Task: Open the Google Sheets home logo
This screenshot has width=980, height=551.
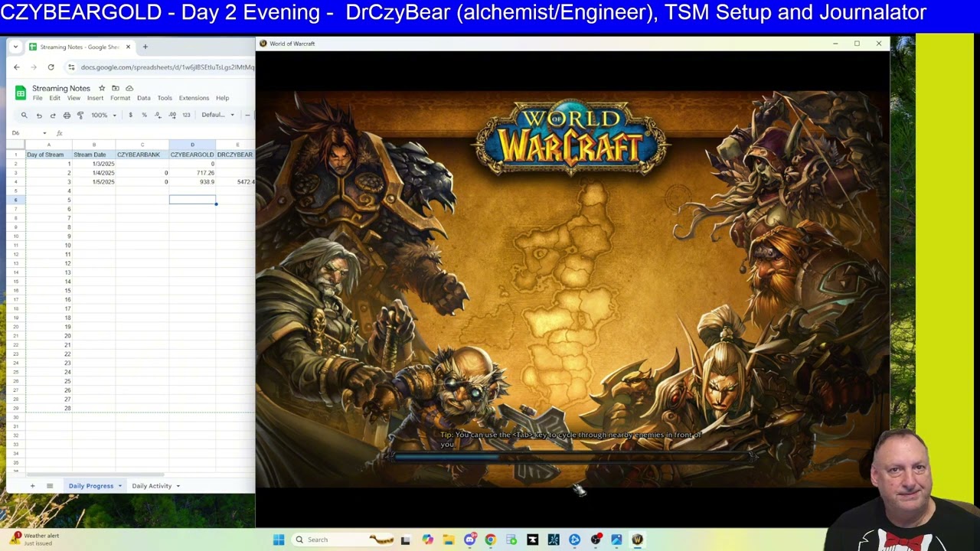Action: (21, 93)
